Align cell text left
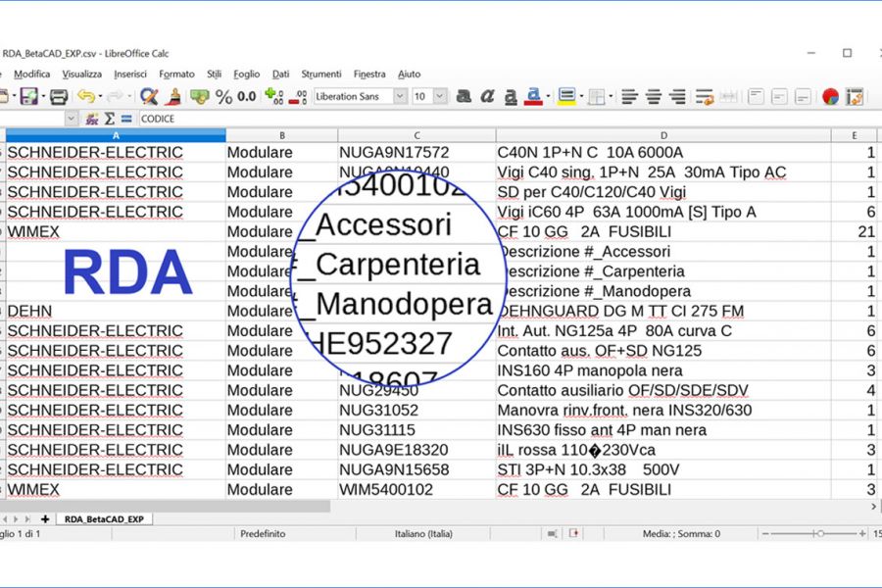This screenshot has height=588, width=882. coord(629,97)
